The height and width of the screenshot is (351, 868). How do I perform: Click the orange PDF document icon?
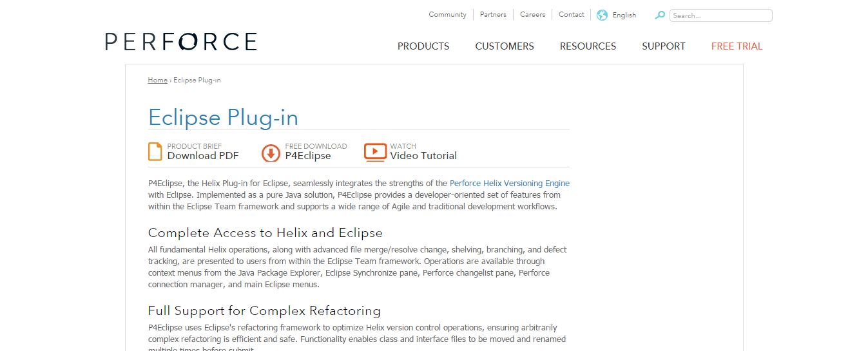click(x=155, y=151)
